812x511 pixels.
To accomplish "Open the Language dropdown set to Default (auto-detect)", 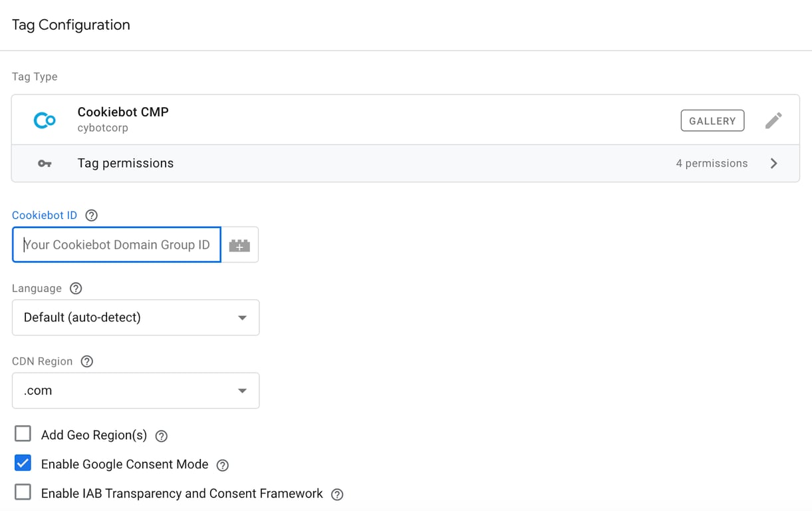I will 136,317.
